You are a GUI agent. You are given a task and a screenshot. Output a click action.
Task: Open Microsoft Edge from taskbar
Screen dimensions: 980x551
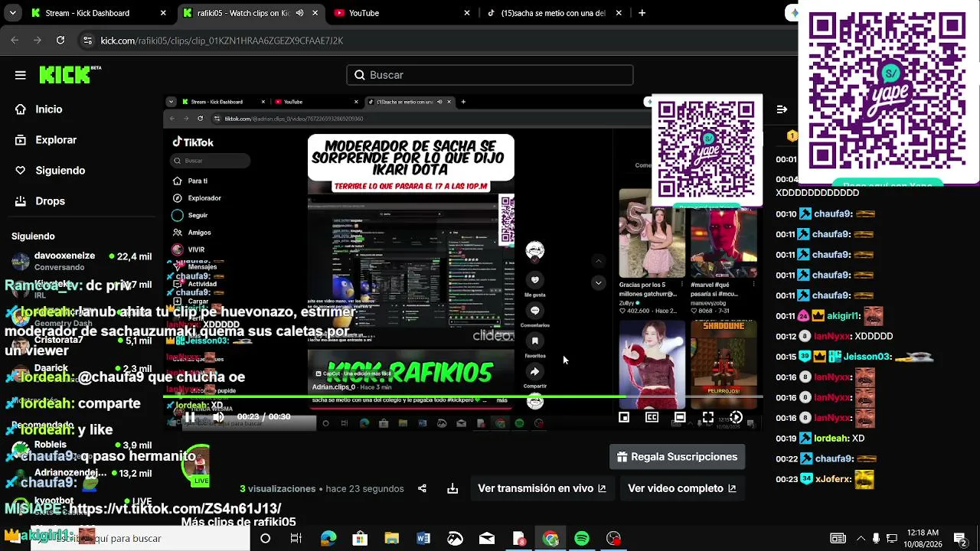328,539
